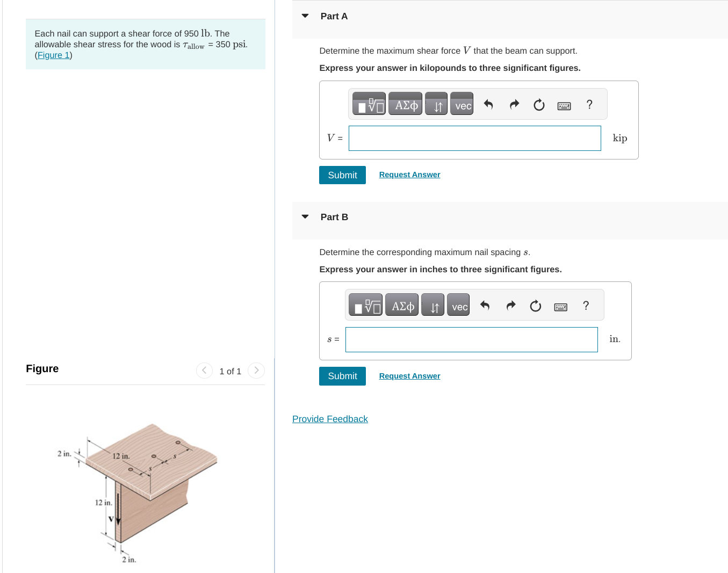Click the help question mark icon in Part B

(x=586, y=306)
